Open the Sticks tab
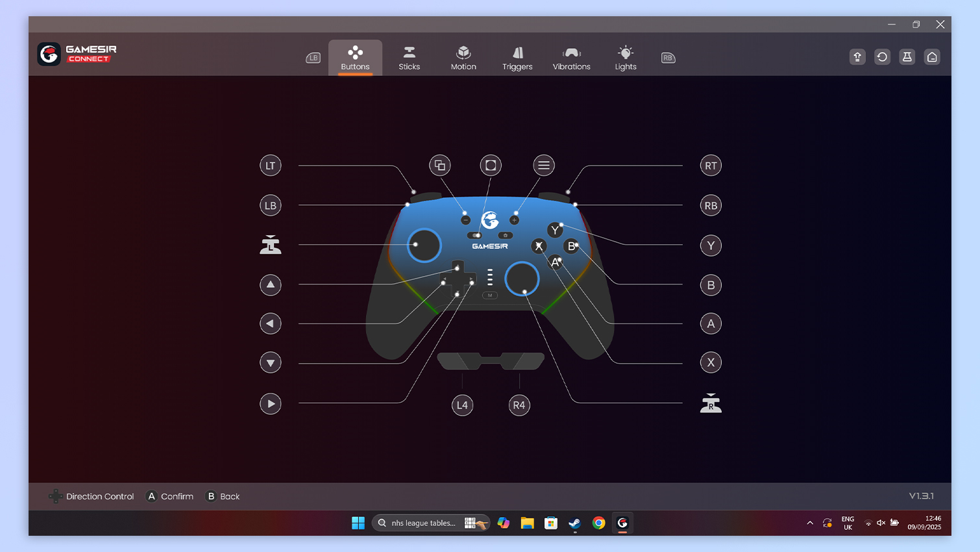Screen dimensions: 980x552 click(x=409, y=58)
